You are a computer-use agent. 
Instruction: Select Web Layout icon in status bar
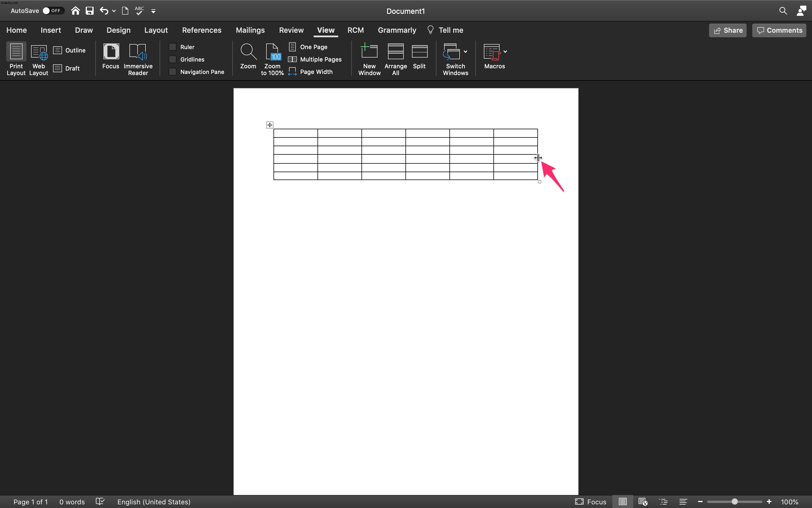(x=643, y=502)
